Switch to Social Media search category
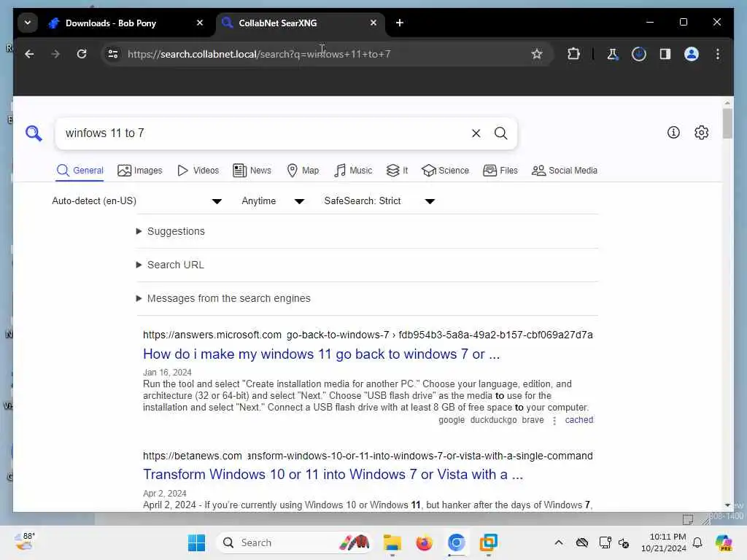Viewport: 747px width, 560px height. click(565, 171)
